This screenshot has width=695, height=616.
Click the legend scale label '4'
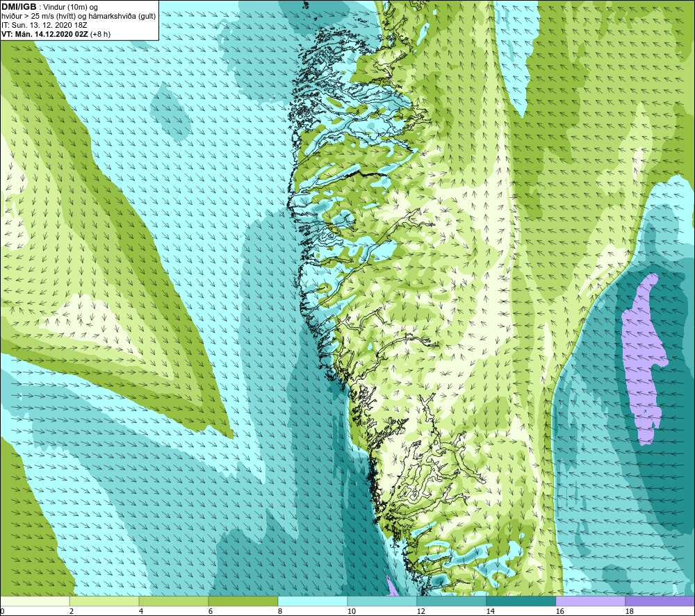point(141,612)
